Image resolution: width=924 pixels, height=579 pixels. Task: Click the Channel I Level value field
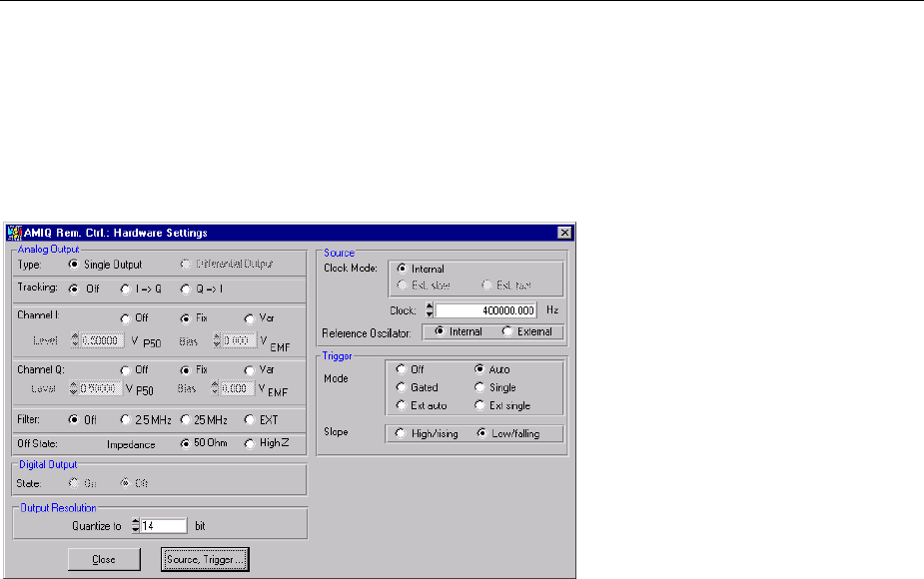pyautogui.click(x=101, y=340)
